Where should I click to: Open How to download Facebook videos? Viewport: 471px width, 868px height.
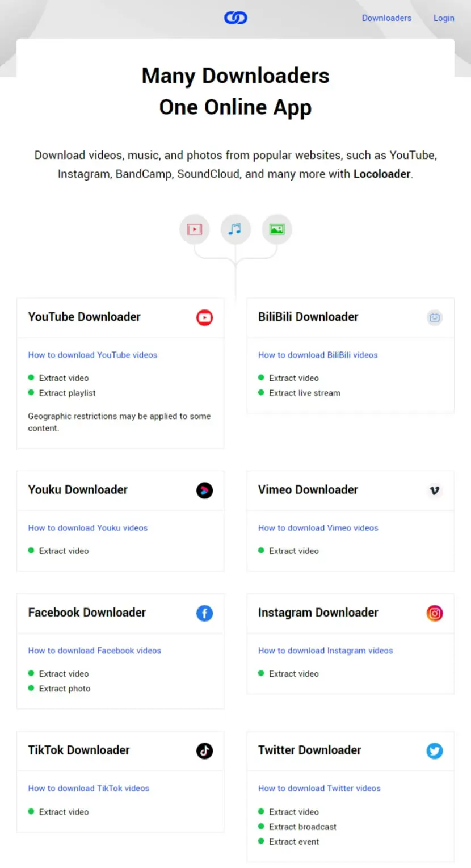click(95, 651)
